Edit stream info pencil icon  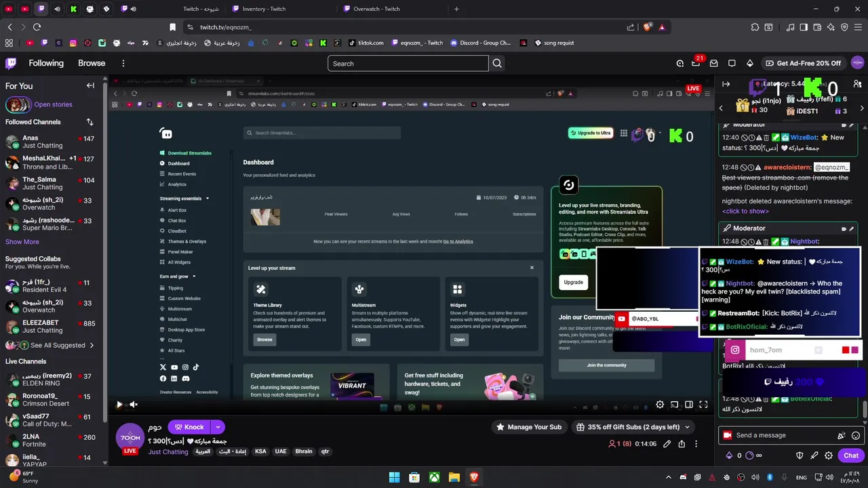(x=667, y=444)
